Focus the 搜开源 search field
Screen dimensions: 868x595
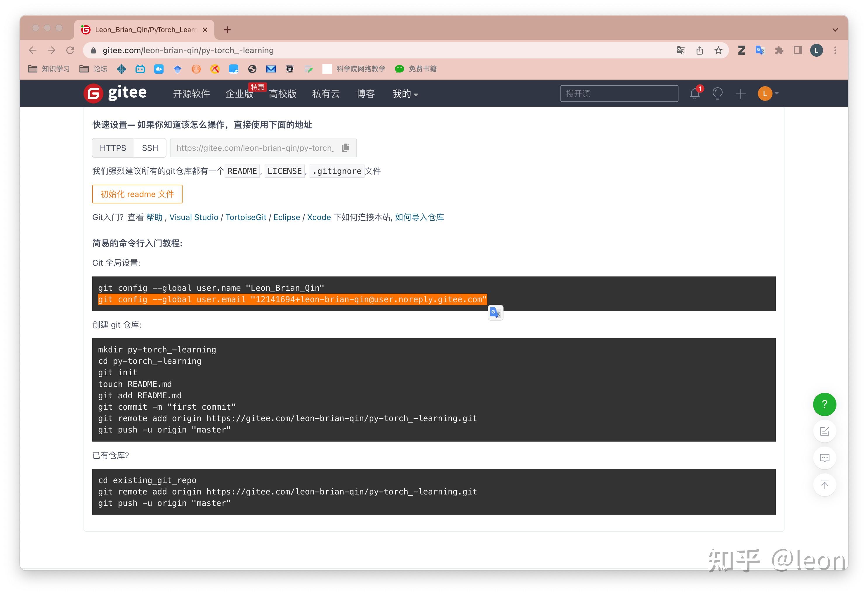pos(619,94)
